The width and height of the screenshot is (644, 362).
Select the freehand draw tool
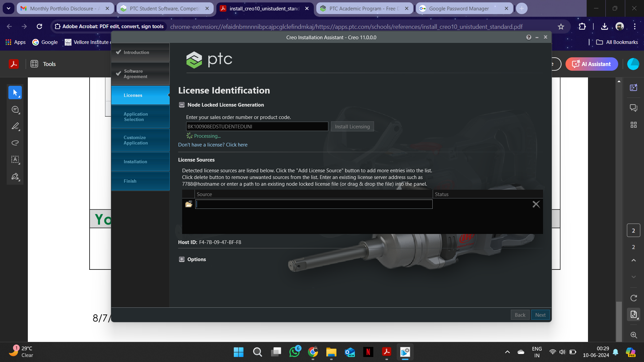click(x=15, y=143)
